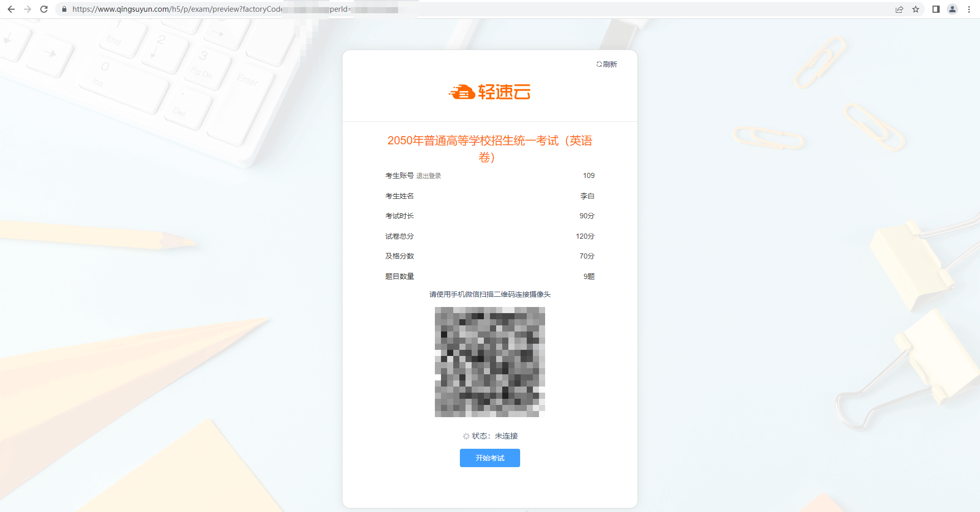
Task: Click the account number 109
Action: (x=589, y=175)
